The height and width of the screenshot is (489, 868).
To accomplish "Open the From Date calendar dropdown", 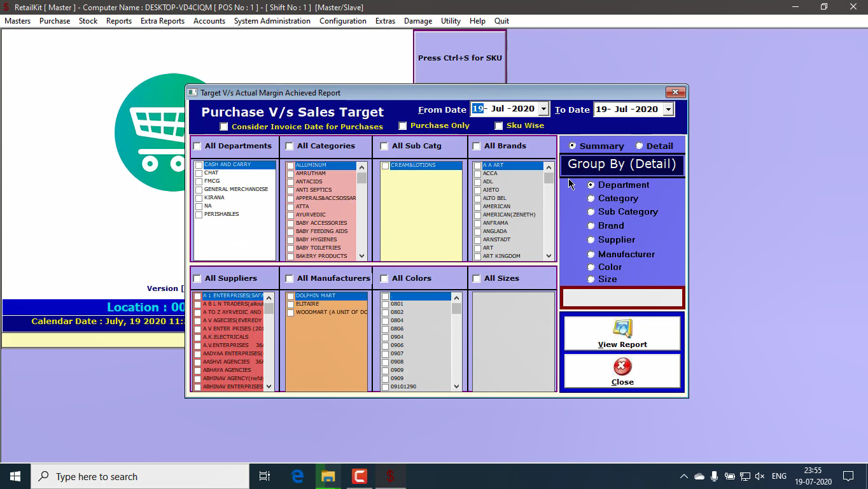I will pyautogui.click(x=543, y=109).
